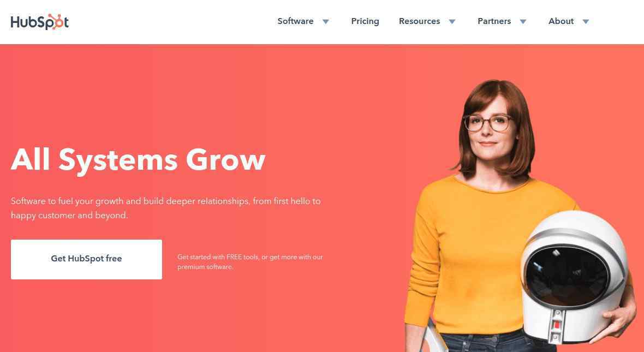Select the Partners navigation item
This screenshot has height=352, width=644.
tap(494, 21)
